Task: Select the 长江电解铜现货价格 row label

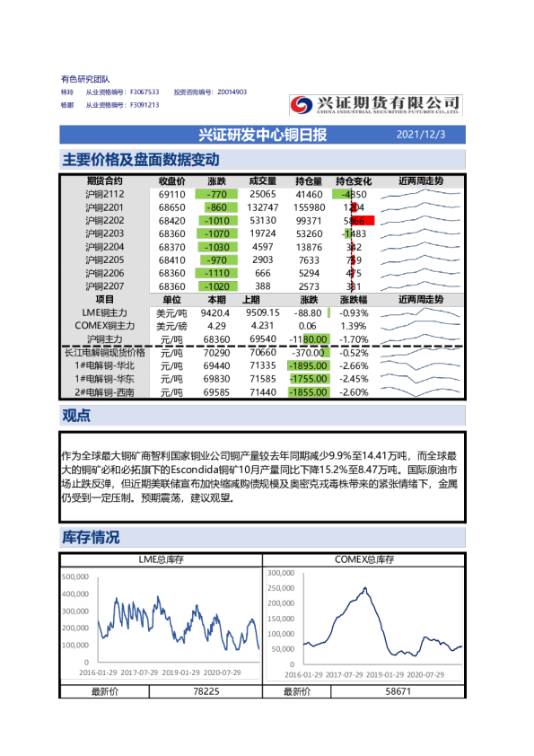Action: click(105, 353)
